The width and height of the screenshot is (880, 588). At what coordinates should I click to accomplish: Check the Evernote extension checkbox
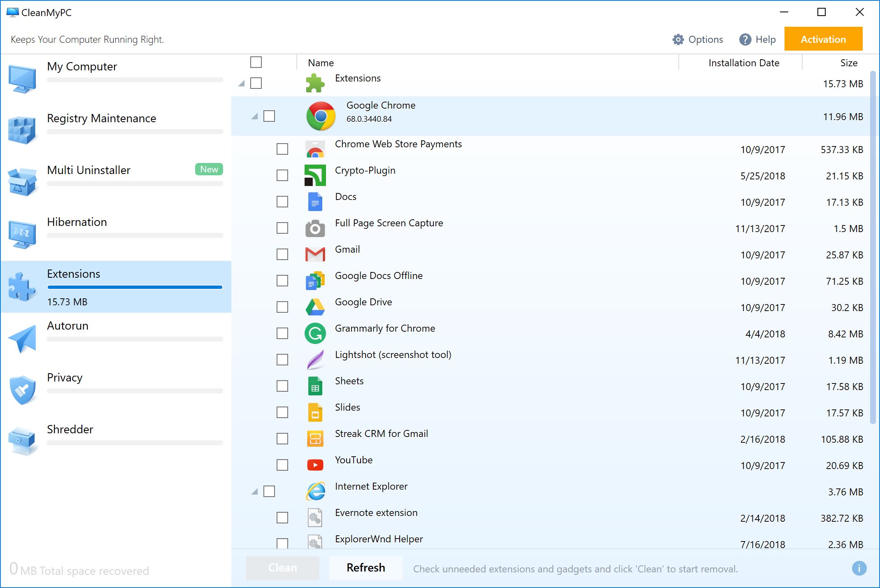[282, 518]
